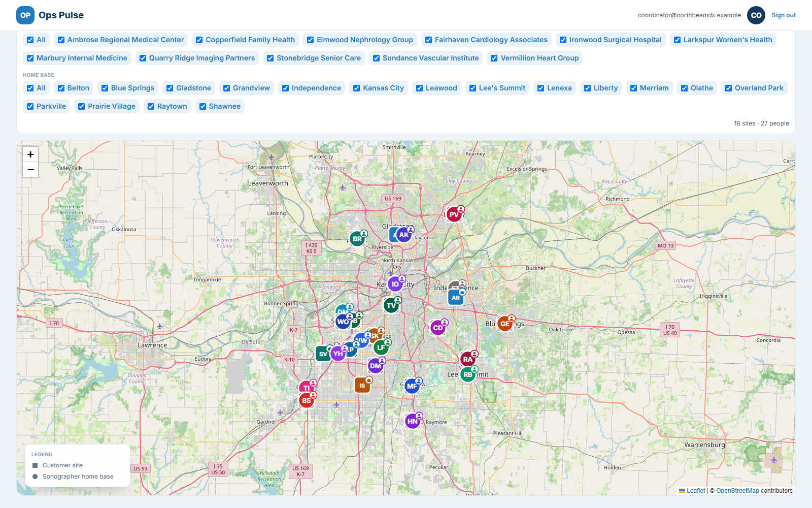Viewport: 812px width, 508px height.
Task: Select the BR sonographer marker near Riverside
Action: coord(357,239)
